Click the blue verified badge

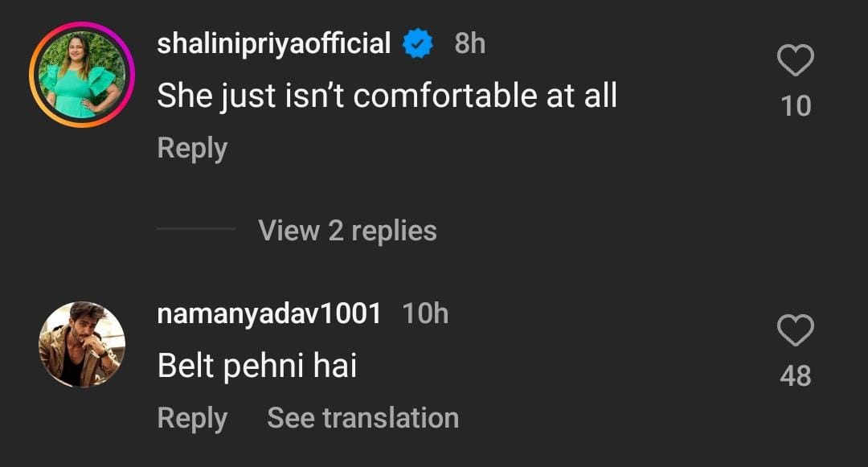click(x=418, y=43)
